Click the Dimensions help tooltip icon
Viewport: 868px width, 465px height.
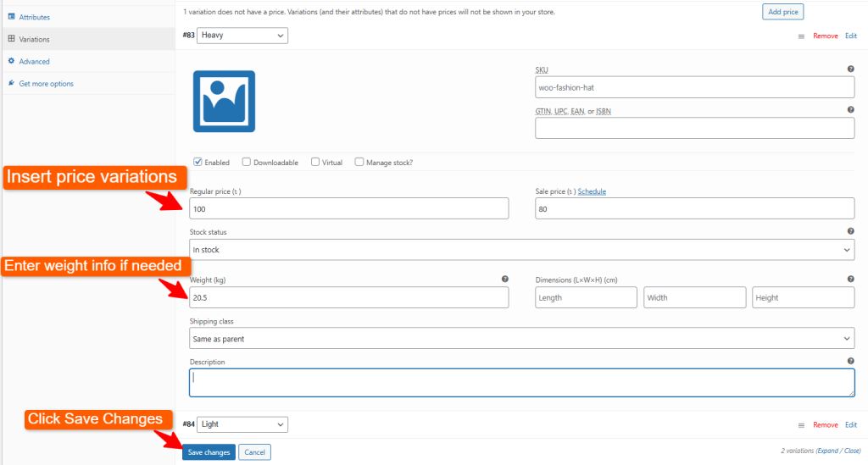click(x=850, y=279)
